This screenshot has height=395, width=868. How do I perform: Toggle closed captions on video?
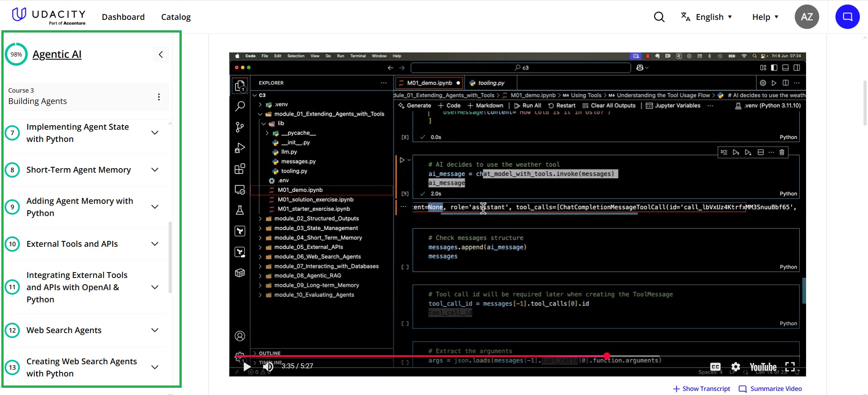tap(715, 367)
